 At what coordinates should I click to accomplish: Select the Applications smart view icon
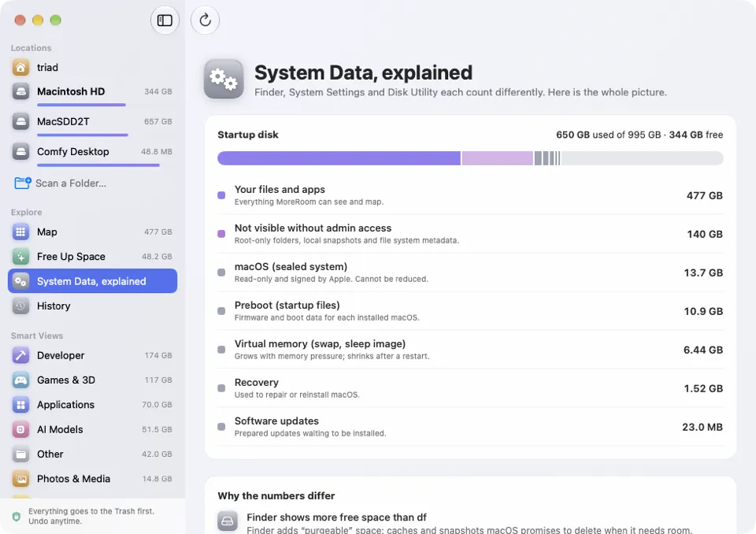tap(20, 405)
